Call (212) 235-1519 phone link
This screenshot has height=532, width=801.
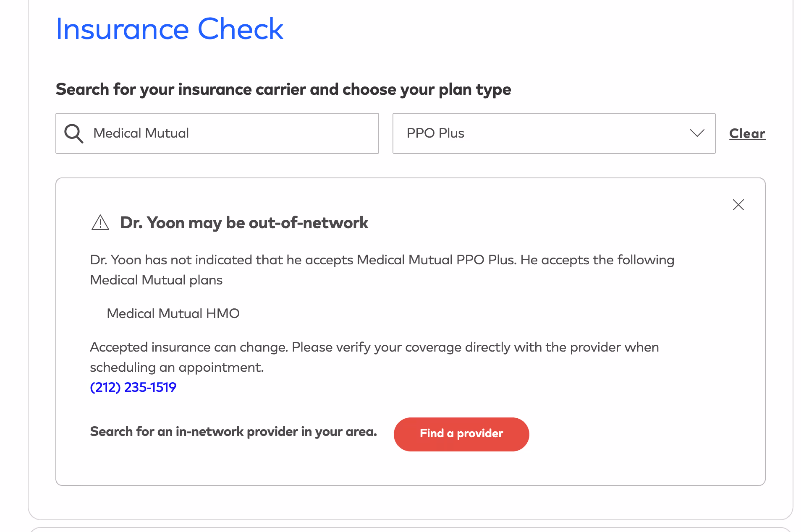point(133,387)
